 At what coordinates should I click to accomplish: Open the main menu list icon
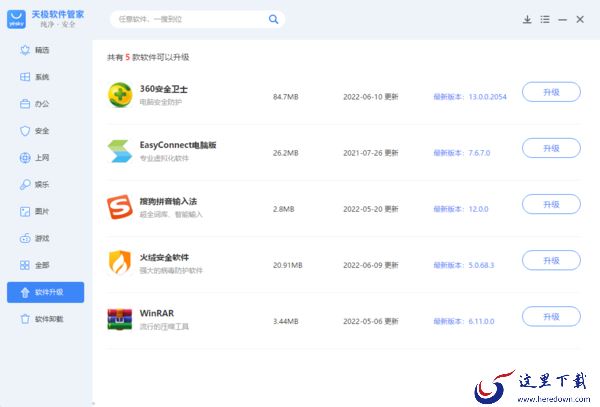[545, 19]
